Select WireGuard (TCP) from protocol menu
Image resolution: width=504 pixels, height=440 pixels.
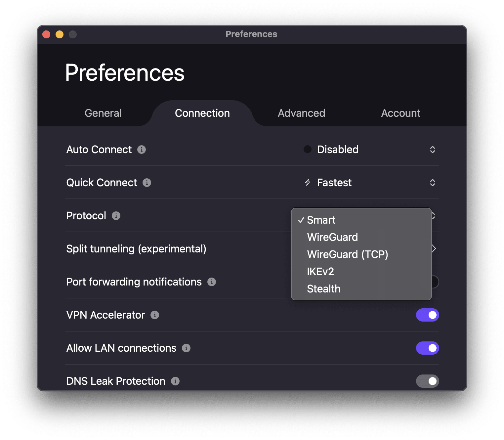coord(347,254)
